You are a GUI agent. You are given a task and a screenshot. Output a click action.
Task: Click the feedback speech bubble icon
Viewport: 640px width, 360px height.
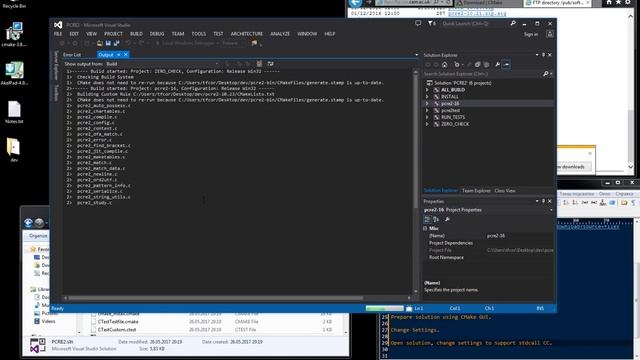click(x=418, y=24)
